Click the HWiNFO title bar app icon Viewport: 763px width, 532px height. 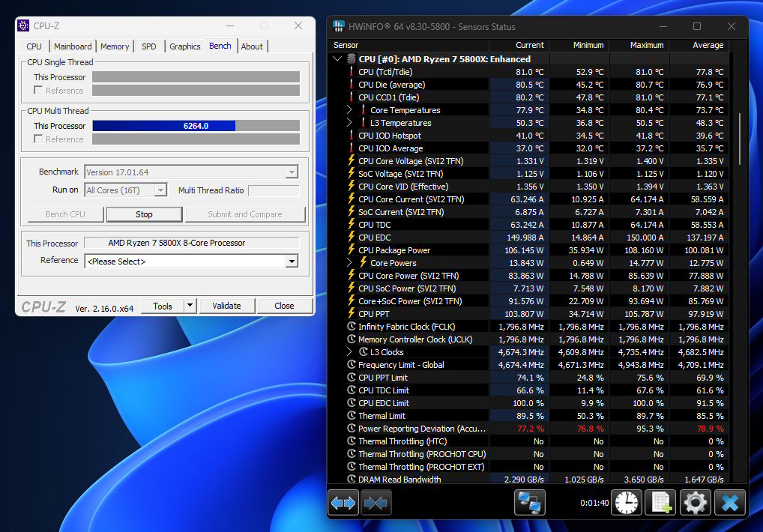pyautogui.click(x=339, y=26)
